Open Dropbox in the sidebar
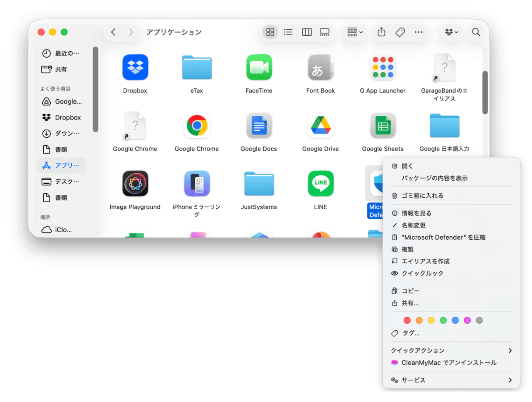Screen dimensions: 532x402 pos(62,117)
